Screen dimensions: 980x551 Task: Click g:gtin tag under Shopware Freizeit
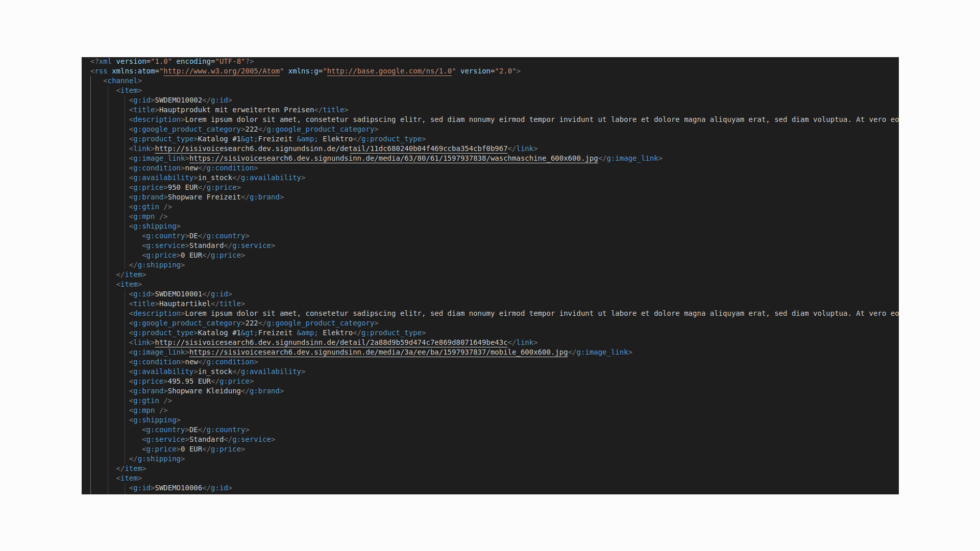click(x=151, y=207)
